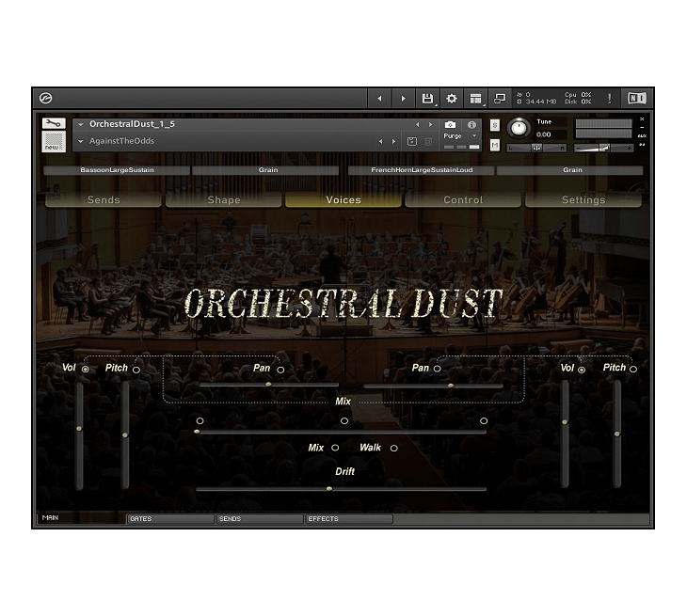Select center radio above the Mix slider
The image size is (687, 616).
(344, 420)
